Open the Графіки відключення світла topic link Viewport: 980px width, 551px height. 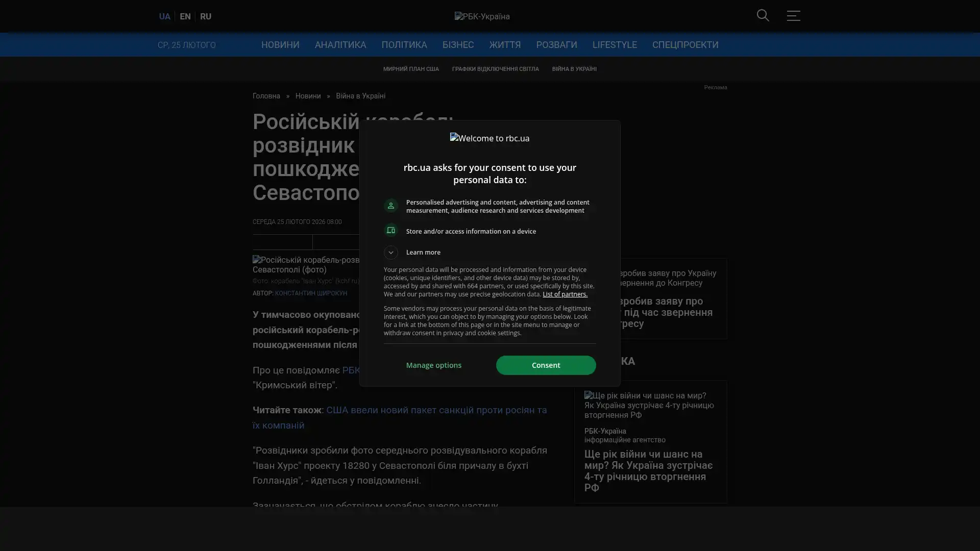click(x=495, y=69)
